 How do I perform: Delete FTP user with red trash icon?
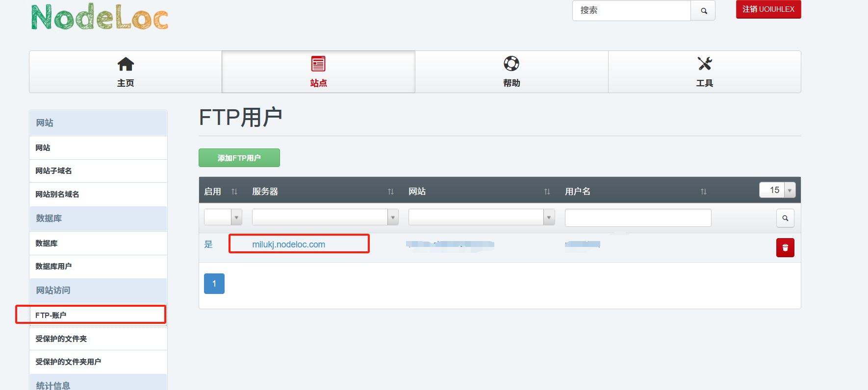point(785,247)
